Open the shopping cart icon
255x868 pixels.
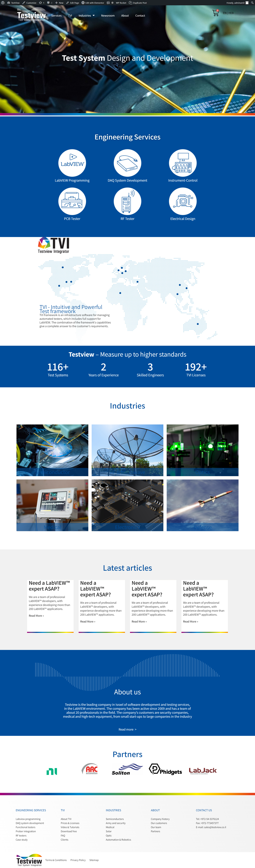click(215, 13)
